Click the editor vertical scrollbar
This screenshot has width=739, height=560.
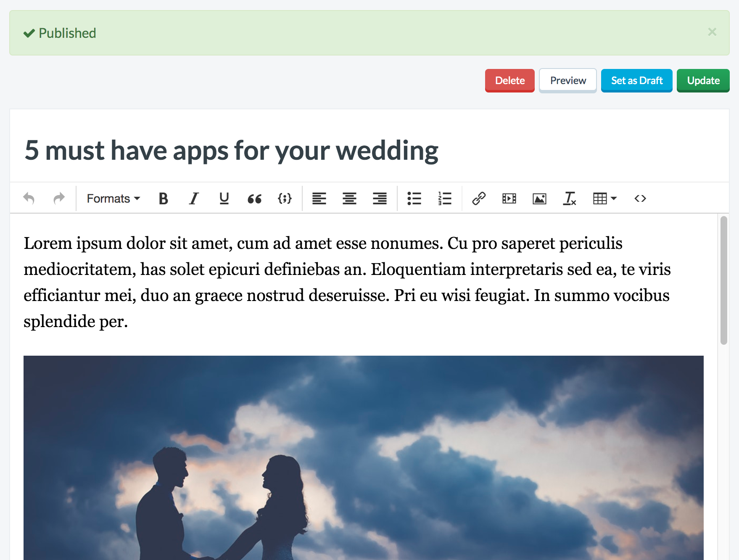(x=723, y=280)
